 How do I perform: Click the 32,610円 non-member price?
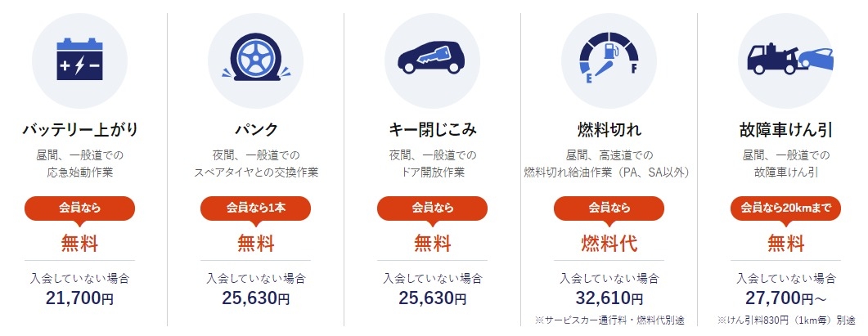coord(609,298)
